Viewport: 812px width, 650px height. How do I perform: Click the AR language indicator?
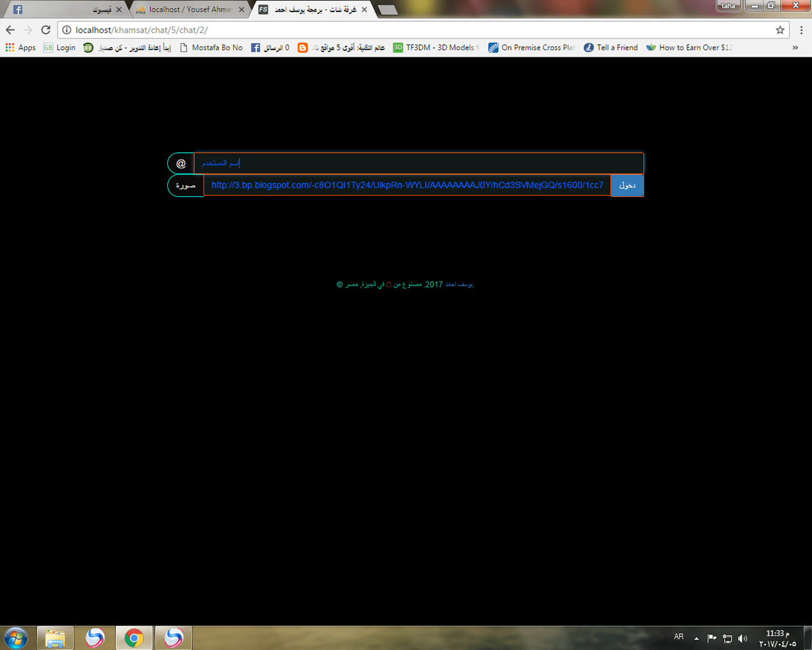[679, 637]
